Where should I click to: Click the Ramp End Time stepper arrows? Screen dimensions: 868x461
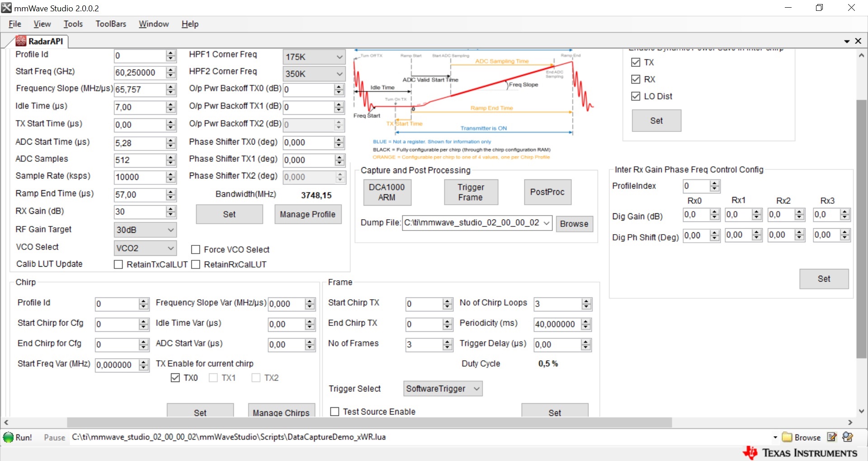170,195
